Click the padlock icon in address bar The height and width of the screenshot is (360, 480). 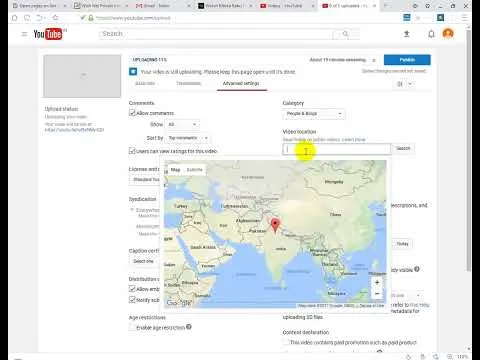click(90, 18)
